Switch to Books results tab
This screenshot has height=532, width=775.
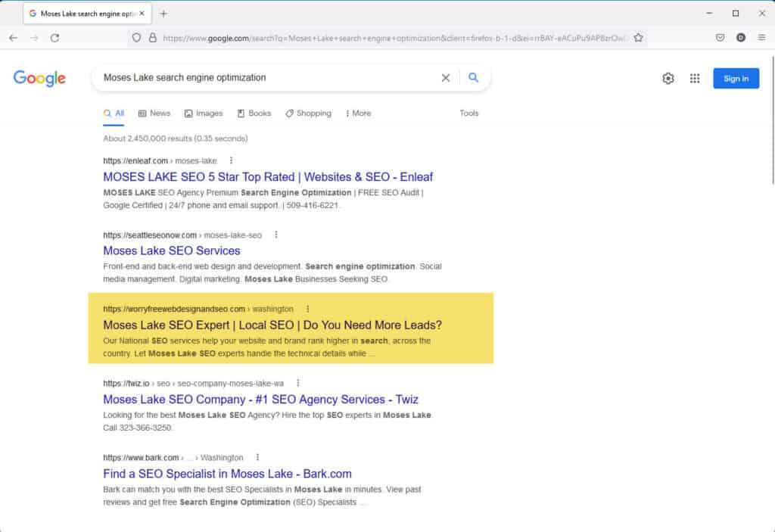tap(254, 114)
